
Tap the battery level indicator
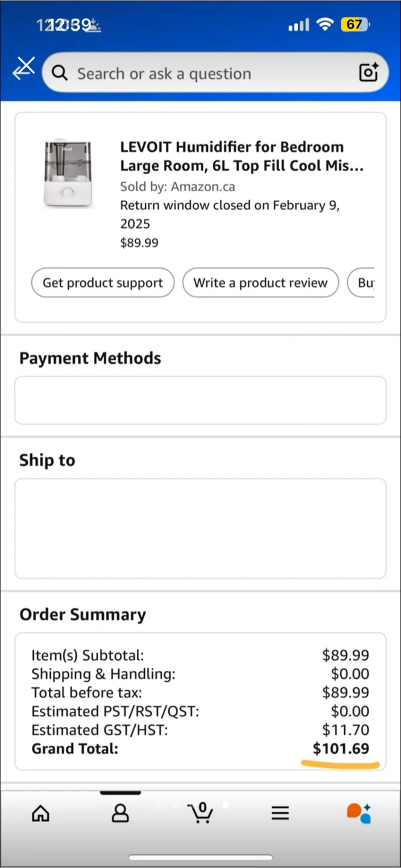355,25
